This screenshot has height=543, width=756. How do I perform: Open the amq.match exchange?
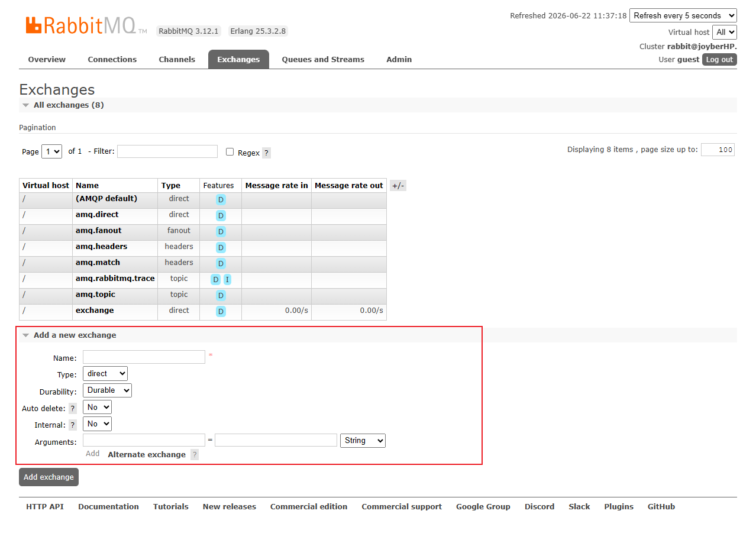click(98, 262)
